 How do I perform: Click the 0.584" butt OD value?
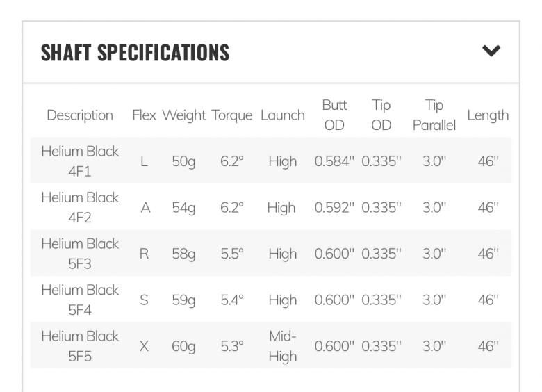point(334,161)
